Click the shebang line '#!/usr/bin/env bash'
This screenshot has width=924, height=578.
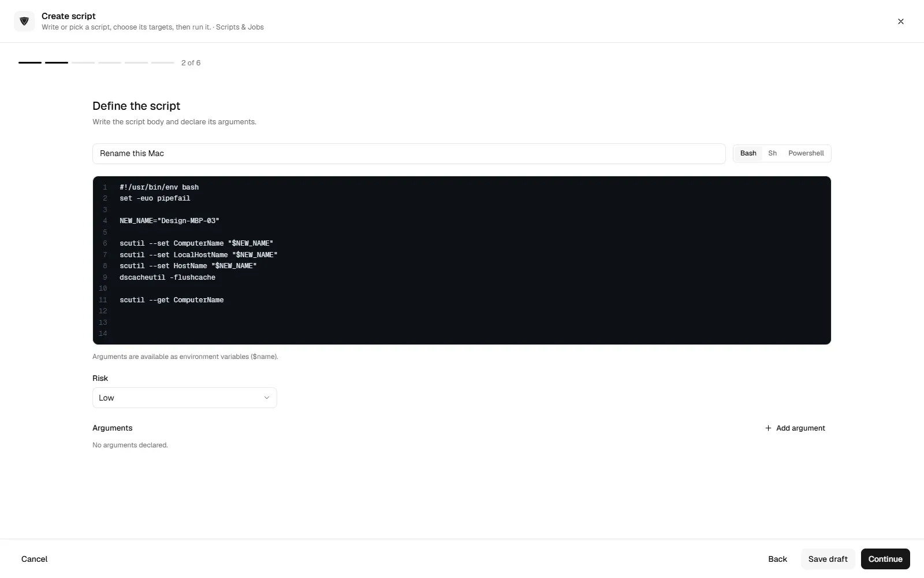[159, 187]
